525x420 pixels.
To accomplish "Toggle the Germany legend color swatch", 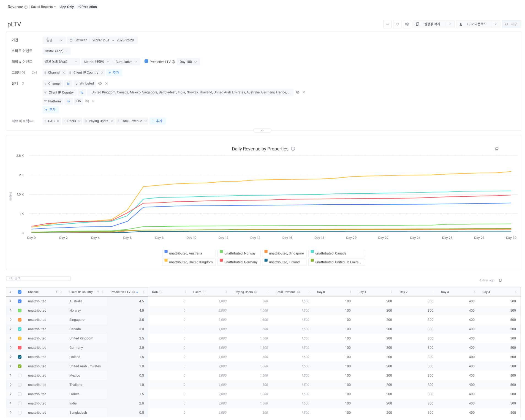I will (x=221, y=260).
